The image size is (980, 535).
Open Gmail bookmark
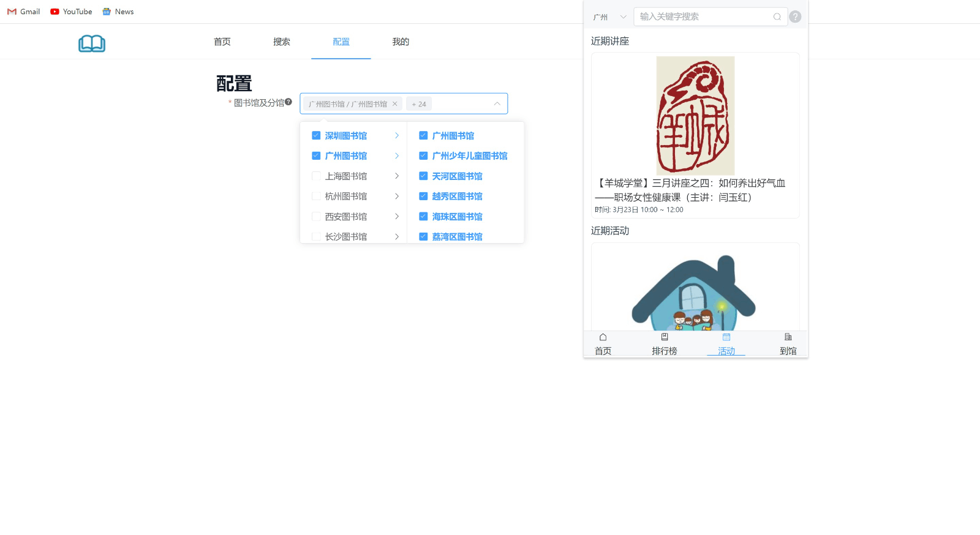coord(24,12)
